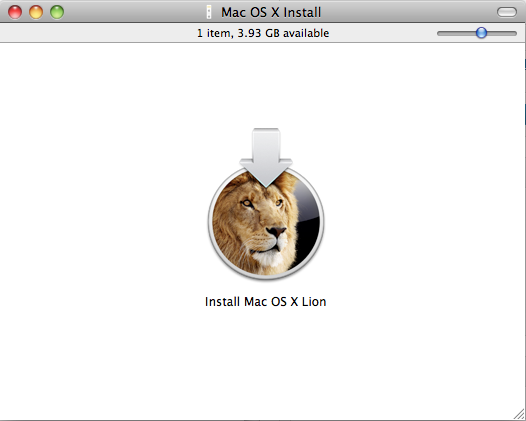Click slider track right of the knob
This screenshot has height=421, width=526.
pos(502,33)
